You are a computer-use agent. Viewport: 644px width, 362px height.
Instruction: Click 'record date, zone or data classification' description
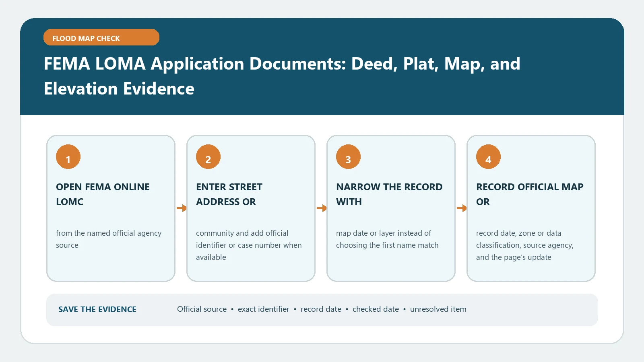pos(525,245)
